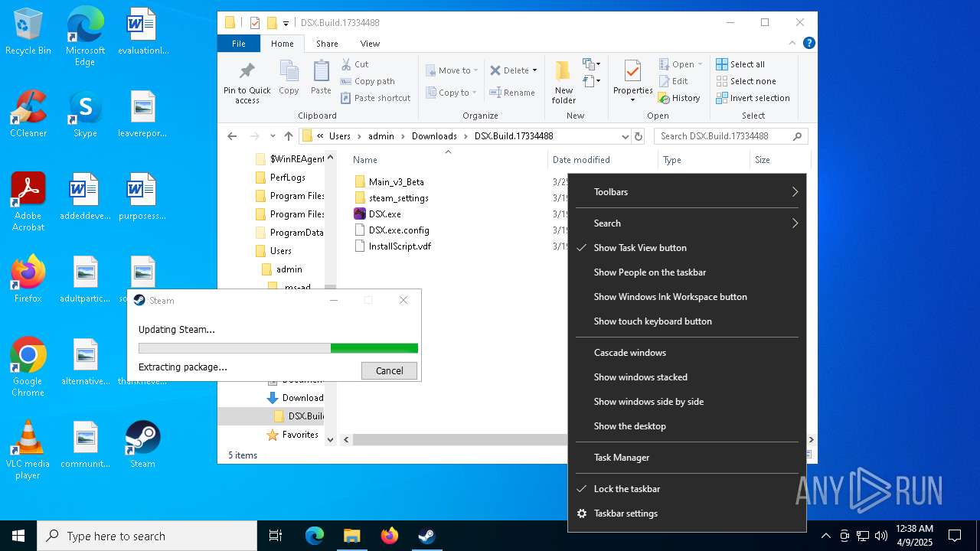This screenshot has height=551, width=980.
Task: Choose Show windows stacked
Action: pyautogui.click(x=687, y=377)
